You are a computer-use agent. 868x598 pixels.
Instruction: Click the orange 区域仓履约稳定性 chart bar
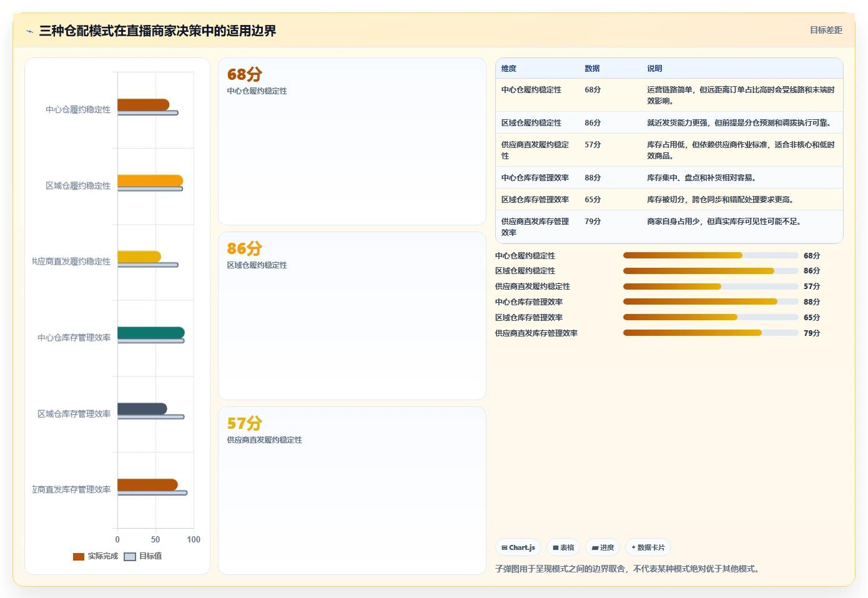150,180
